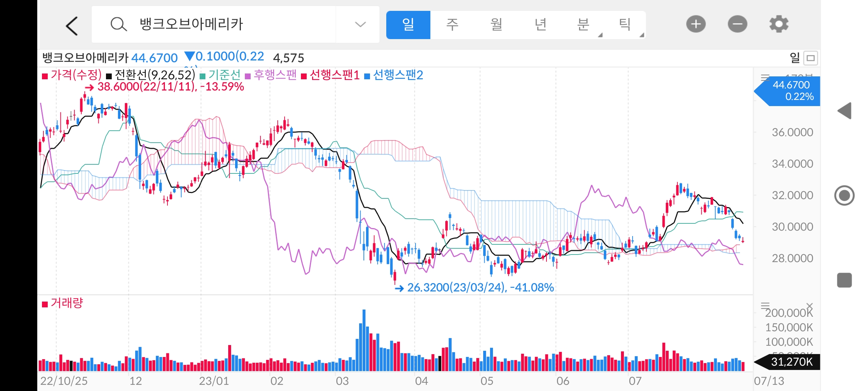The width and height of the screenshot is (868, 391).
Task: Select the 년 yearly period button
Action: (540, 25)
